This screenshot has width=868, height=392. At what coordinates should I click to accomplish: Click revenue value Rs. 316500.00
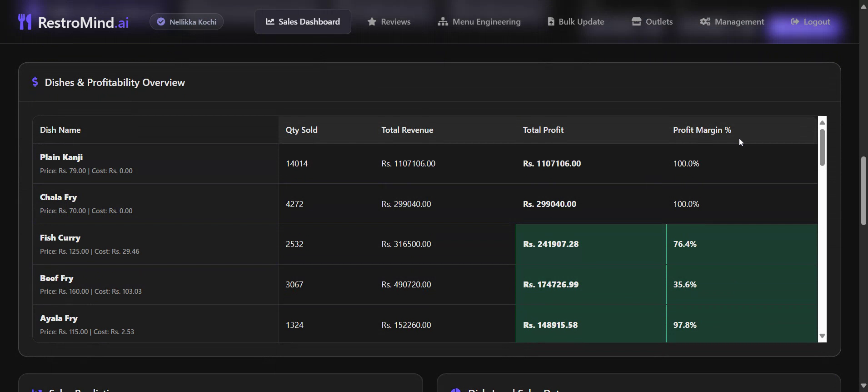(x=406, y=244)
